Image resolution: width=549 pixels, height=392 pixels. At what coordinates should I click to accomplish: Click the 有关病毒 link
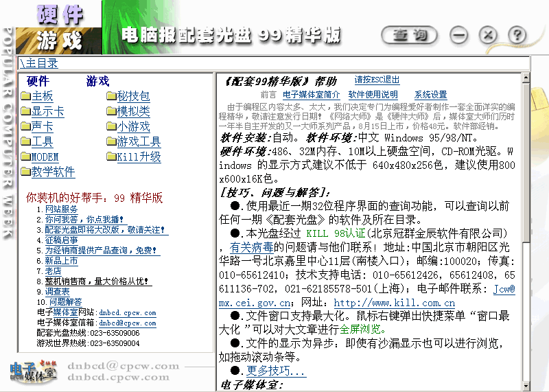pos(251,248)
